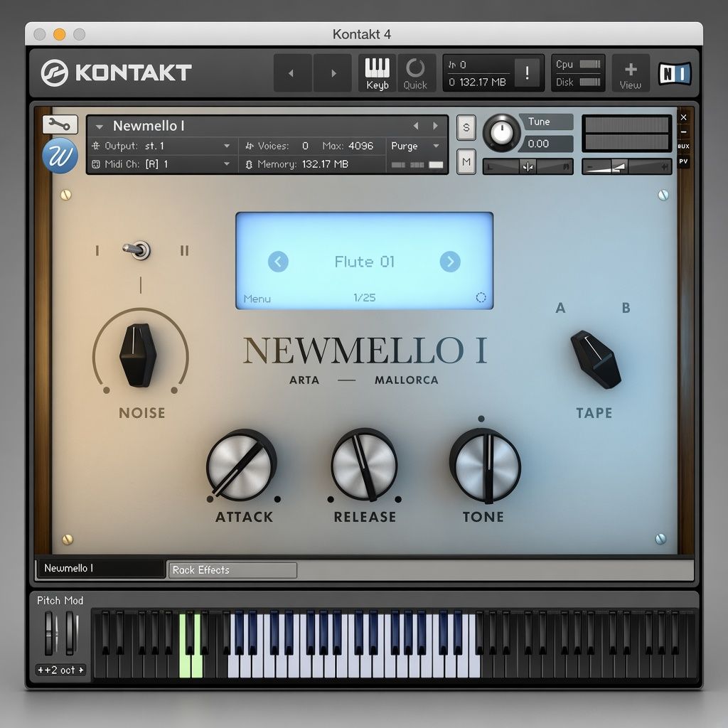This screenshot has height=728, width=728.
Task: Toggle the Keyb on-screen keyboard button
Action: tap(377, 73)
